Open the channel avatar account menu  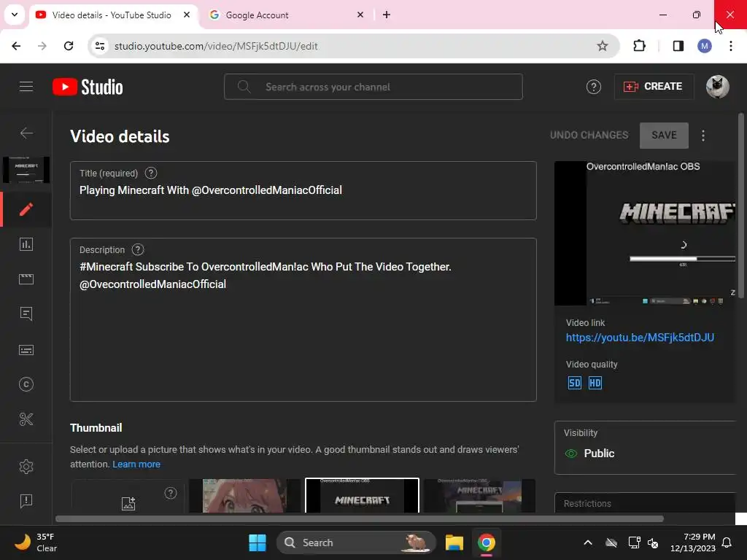point(717,87)
